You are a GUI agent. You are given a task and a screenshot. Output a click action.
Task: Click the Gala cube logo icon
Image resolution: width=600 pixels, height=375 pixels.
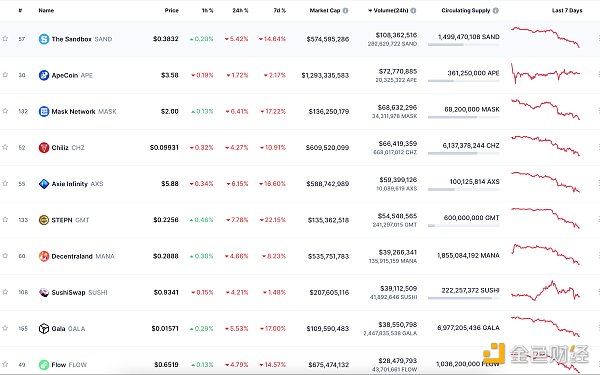coord(44,328)
